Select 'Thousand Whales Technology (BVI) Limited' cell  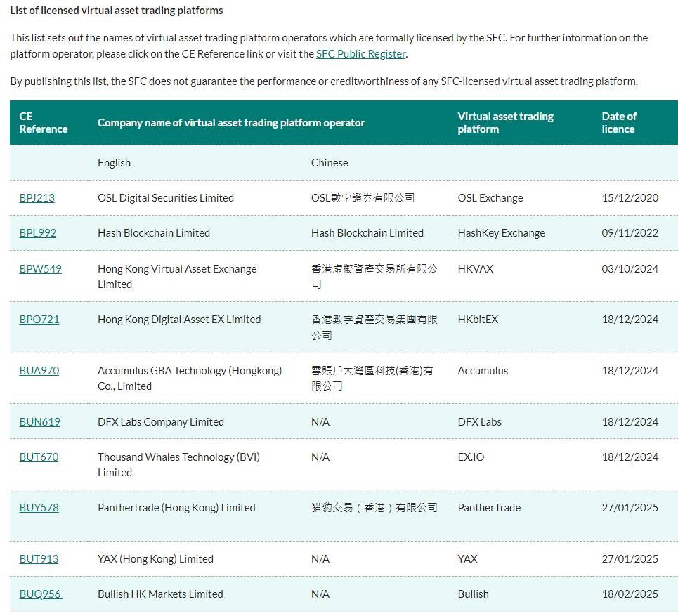point(178,465)
